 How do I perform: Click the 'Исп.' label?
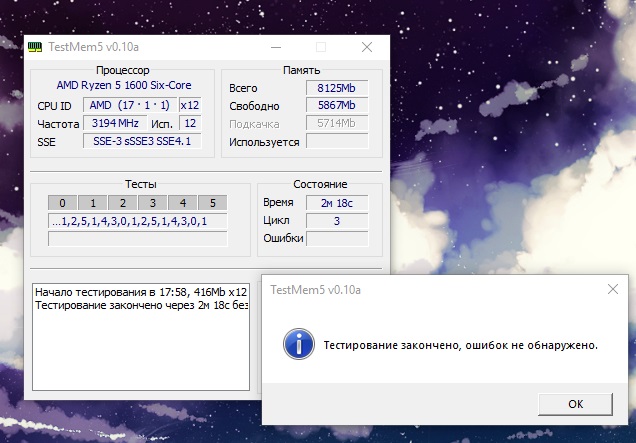161,124
